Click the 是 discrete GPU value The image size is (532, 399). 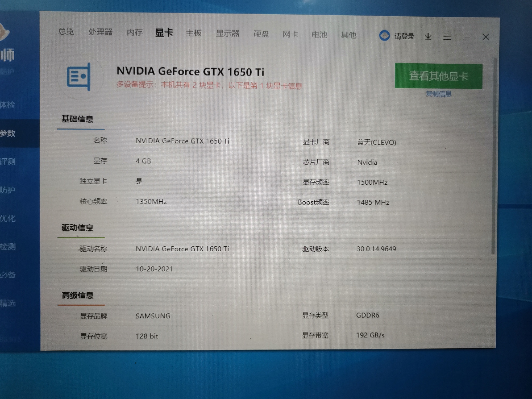tap(139, 181)
